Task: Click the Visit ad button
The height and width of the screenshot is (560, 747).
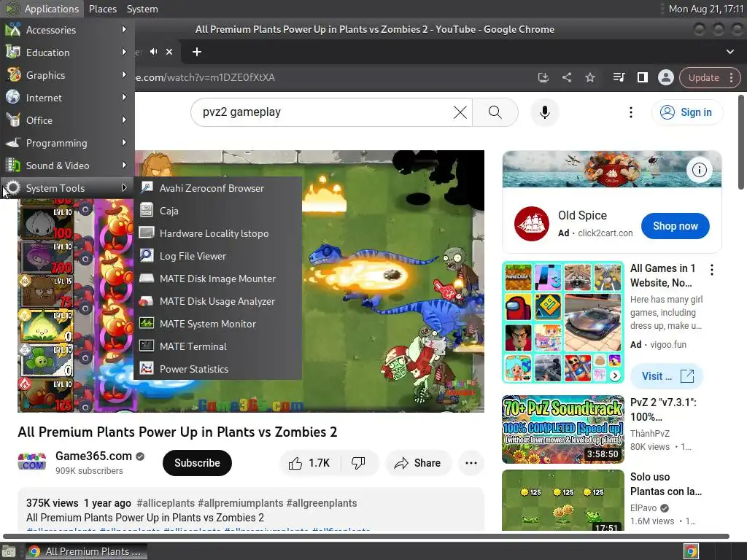Action: 667,376
